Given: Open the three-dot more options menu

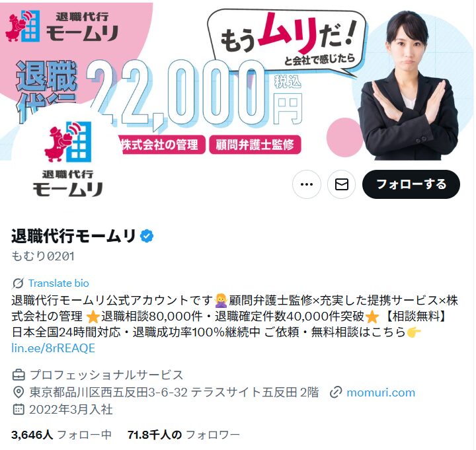Looking at the screenshot, I should (x=307, y=184).
